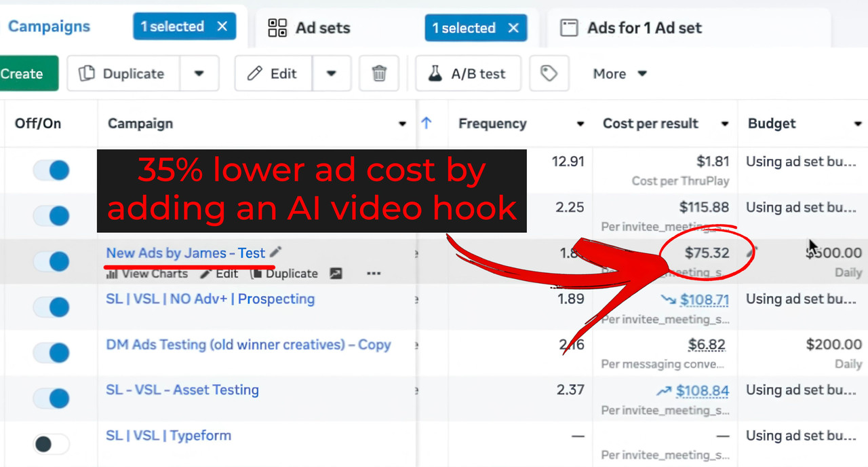
Task: Toggle off the first campaign row
Action: 51,170
